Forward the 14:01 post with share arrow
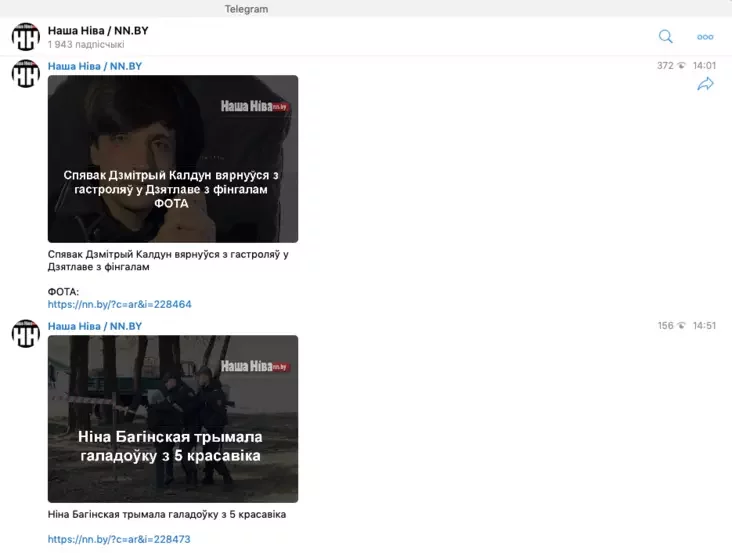732x553 pixels. (x=705, y=84)
